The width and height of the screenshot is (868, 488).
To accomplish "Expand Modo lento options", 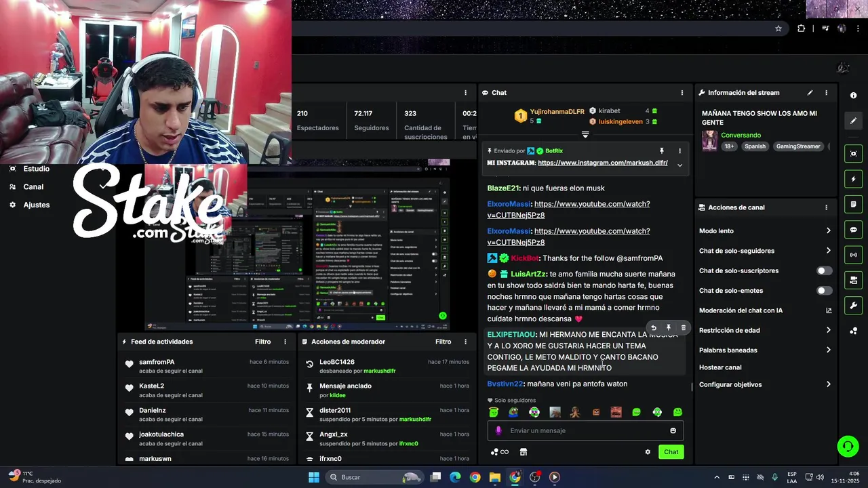I will coord(829,231).
